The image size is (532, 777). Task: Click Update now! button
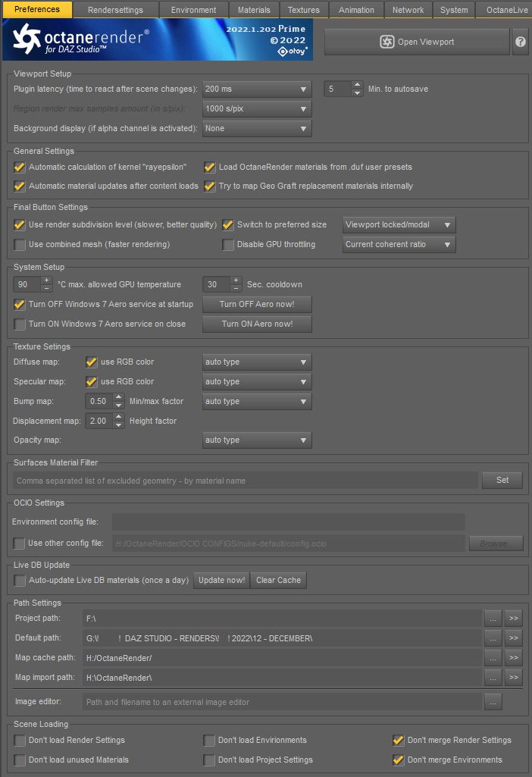[221, 580]
